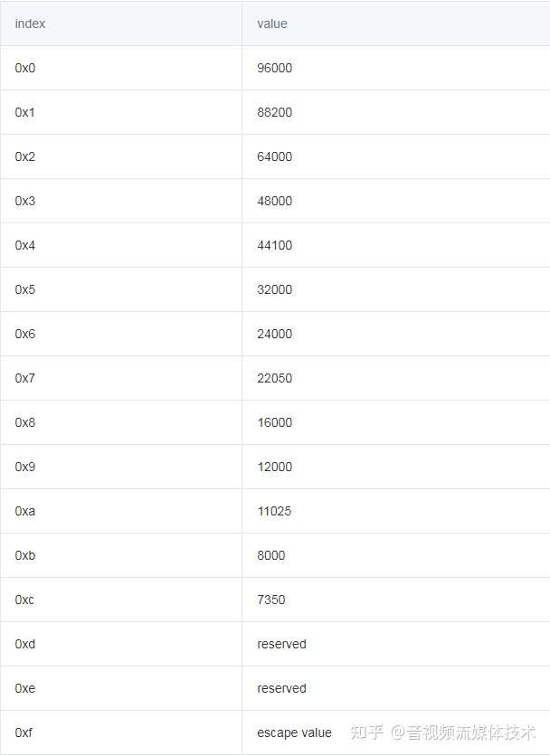Viewport: 550px width, 756px height.
Task: Click the "value" column header
Action: (x=271, y=24)
